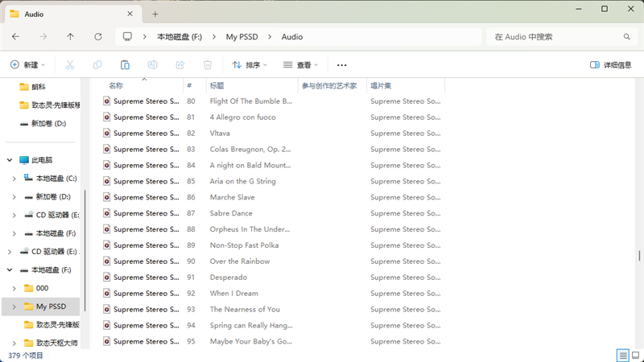The image size is (644, 362).
Task: Click the Share icon in toolbar
Action: (180, 64)
